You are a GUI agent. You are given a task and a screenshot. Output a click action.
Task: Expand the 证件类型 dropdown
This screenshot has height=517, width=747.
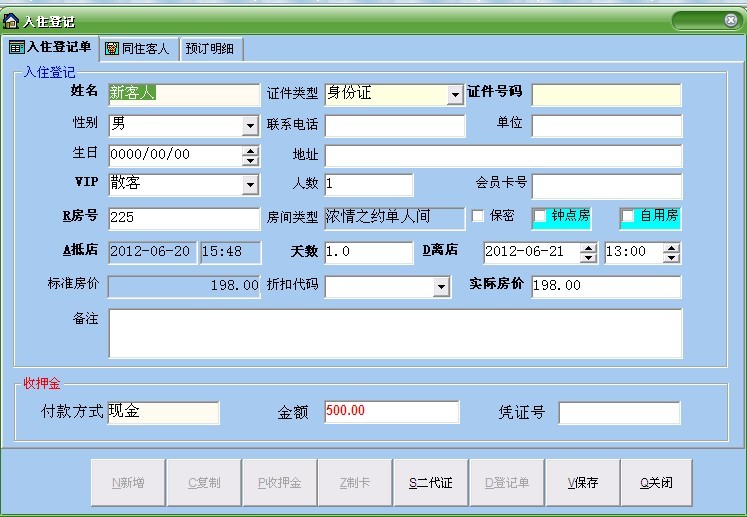click(x=455, y=96)
